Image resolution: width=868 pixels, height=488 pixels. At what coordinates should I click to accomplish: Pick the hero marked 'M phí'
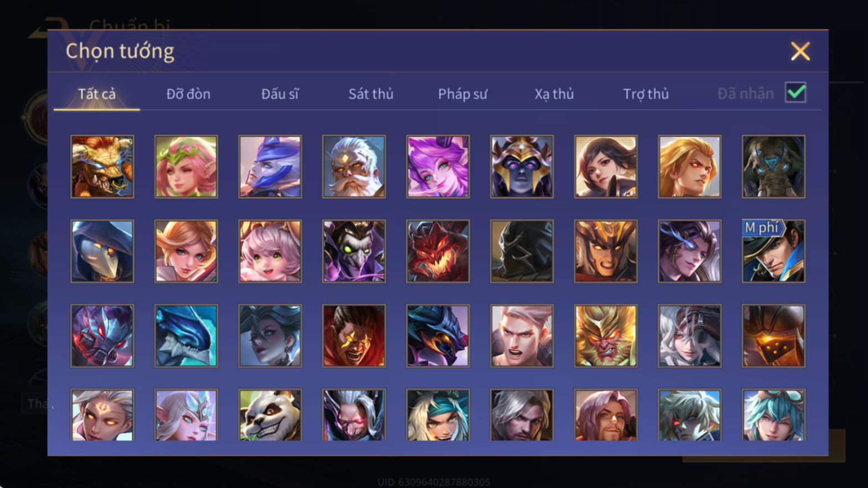point(773,251)
